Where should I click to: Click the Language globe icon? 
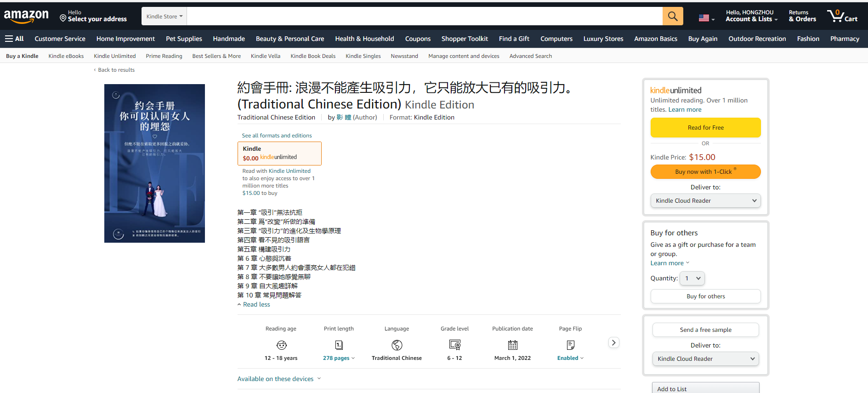(x=397, y=345)
